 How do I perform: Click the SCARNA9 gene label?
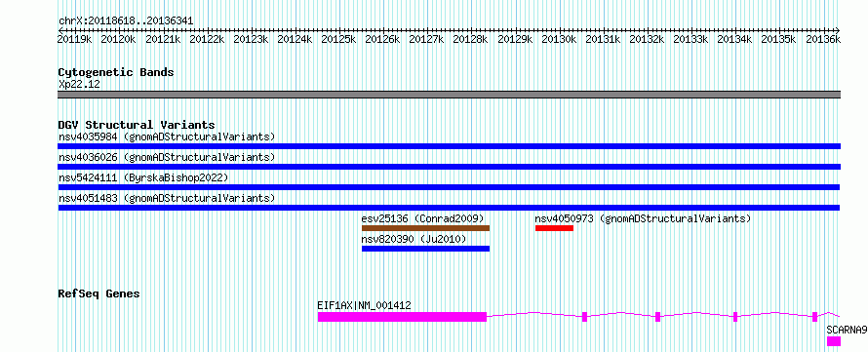(x=847, y=330)
